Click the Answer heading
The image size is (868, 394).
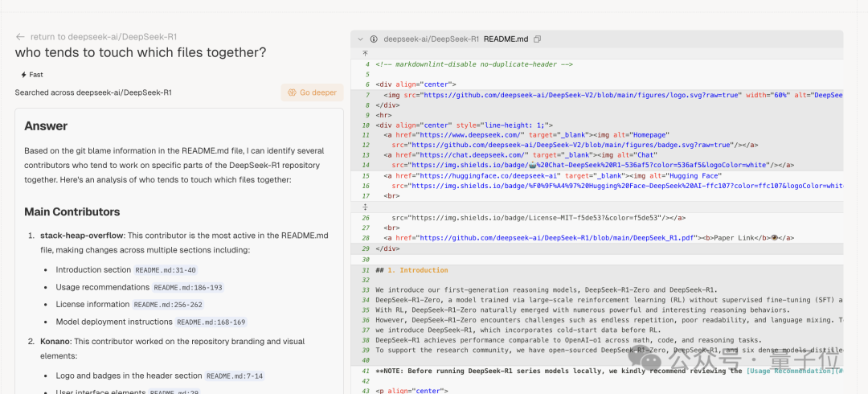46,126
